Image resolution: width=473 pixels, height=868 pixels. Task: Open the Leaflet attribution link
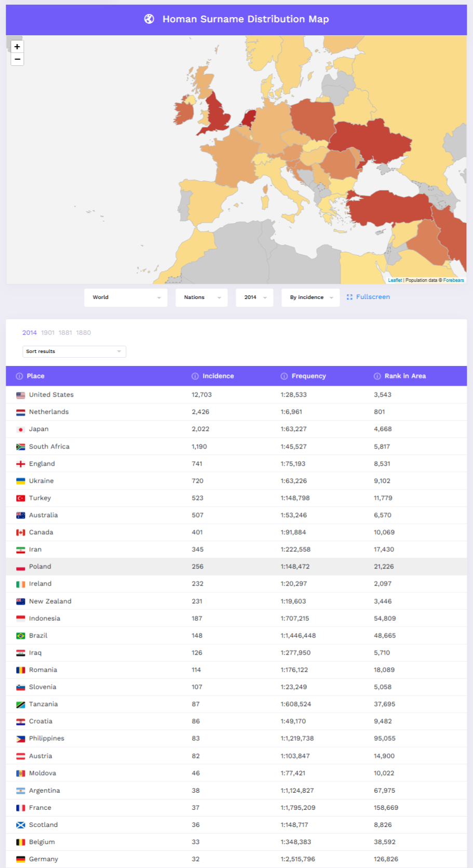pyautogui.click(x=395, y=280)
